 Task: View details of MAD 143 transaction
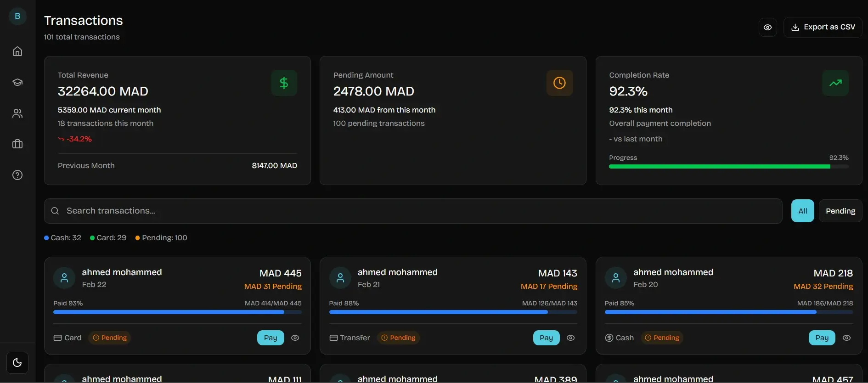click(571, 338)
